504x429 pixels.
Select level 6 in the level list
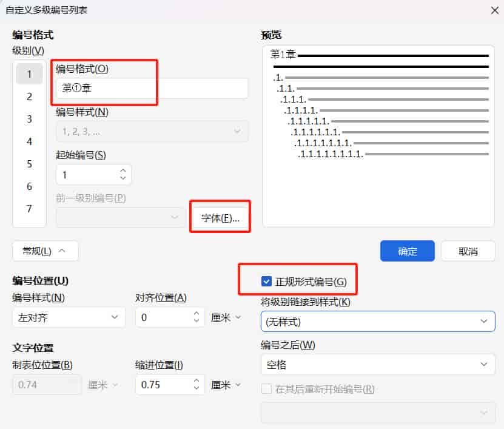click(x=29, y=186)
